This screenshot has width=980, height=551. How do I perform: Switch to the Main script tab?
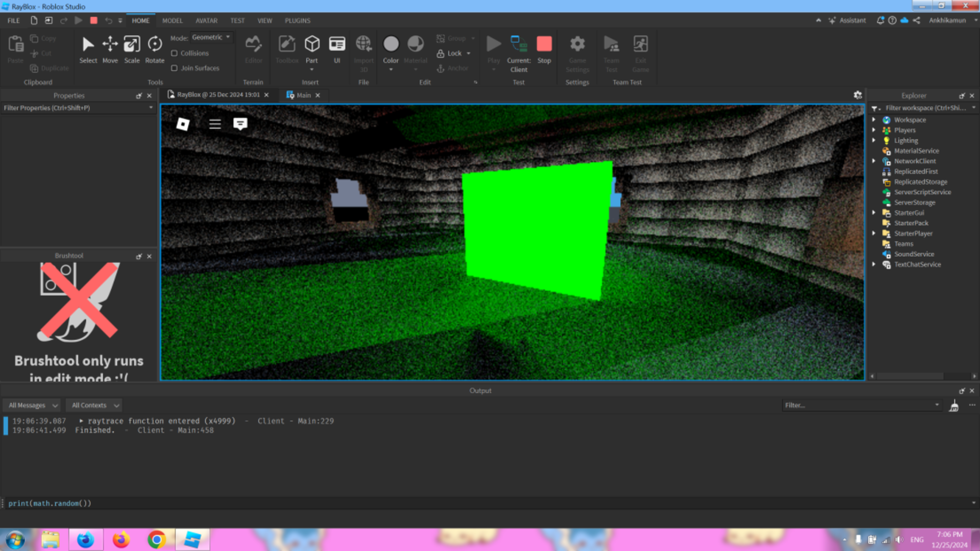(x=303, y=95)
